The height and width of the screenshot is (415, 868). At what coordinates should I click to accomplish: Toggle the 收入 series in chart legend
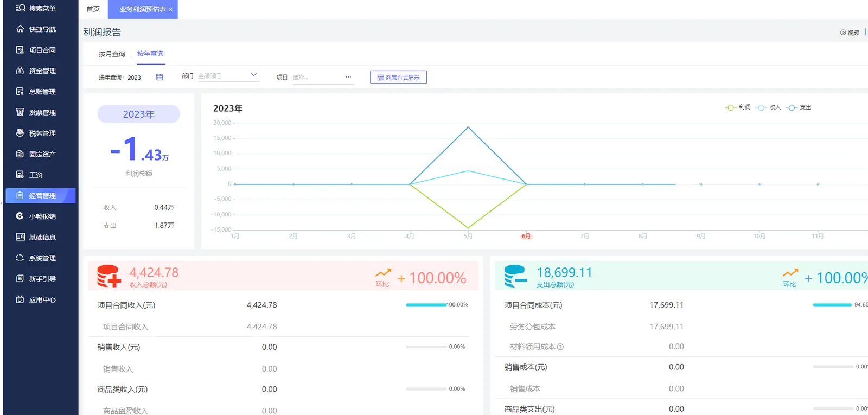click(x=768, y=107)
